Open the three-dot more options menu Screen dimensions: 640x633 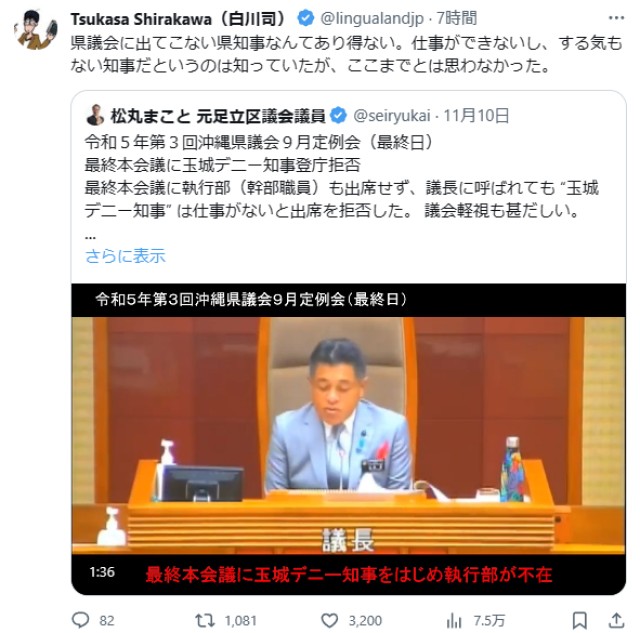pos(616,18)
